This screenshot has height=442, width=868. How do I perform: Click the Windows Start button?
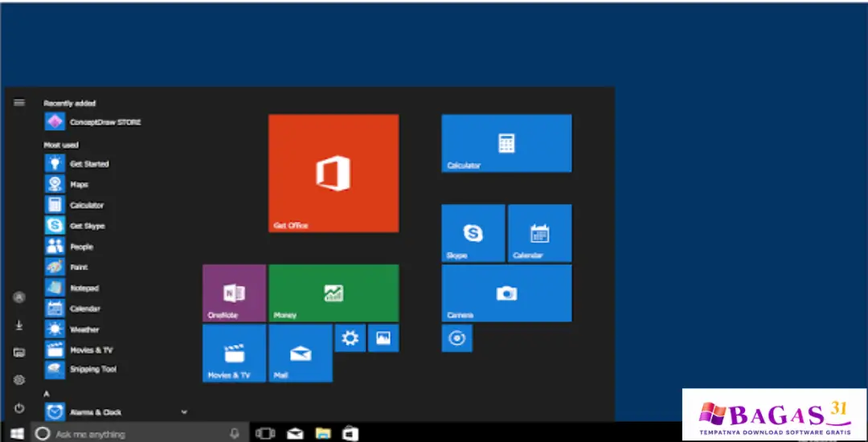(17, 434)
